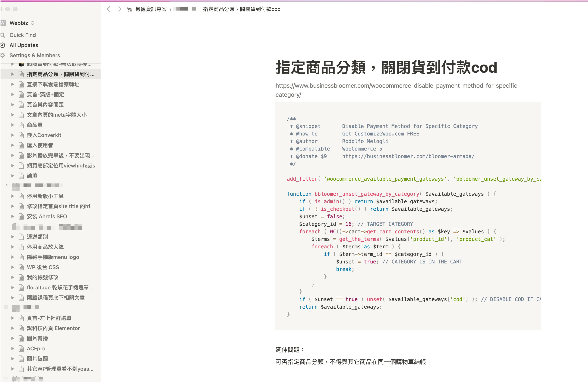Open the 指定商品分類 breadcrumb title
Viewport: 588px width, 382px height.
(x=242, y=9)
